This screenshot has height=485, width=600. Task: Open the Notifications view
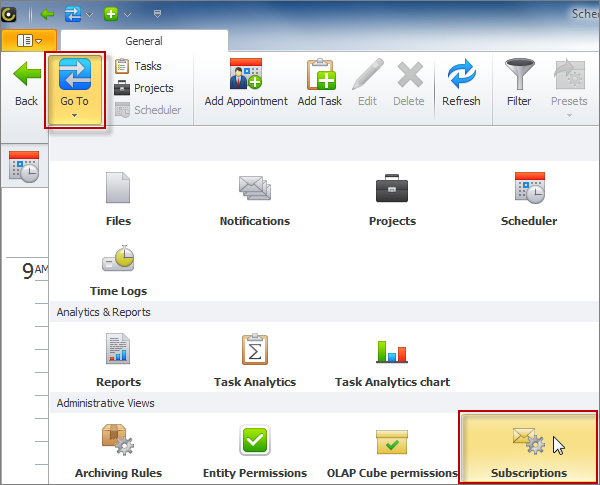point(255,198)
